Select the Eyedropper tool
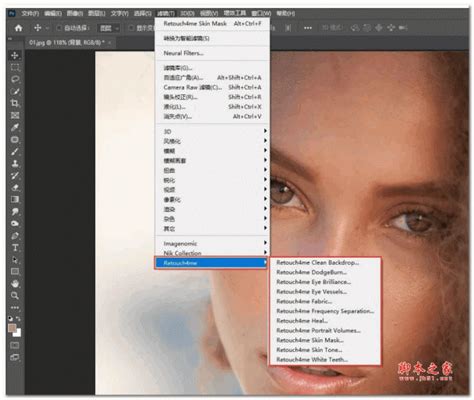This screenshot has height=400, width=474. coord(15,127)
